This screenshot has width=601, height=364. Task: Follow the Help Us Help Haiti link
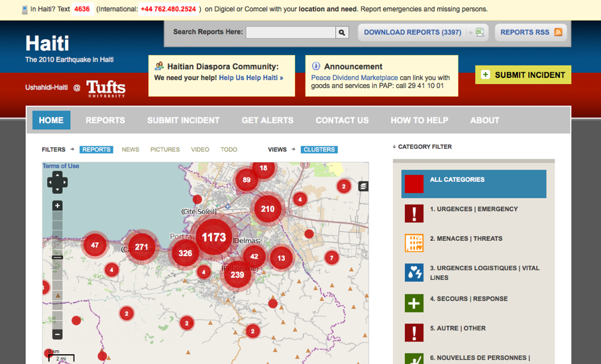(x=251, y=77)
